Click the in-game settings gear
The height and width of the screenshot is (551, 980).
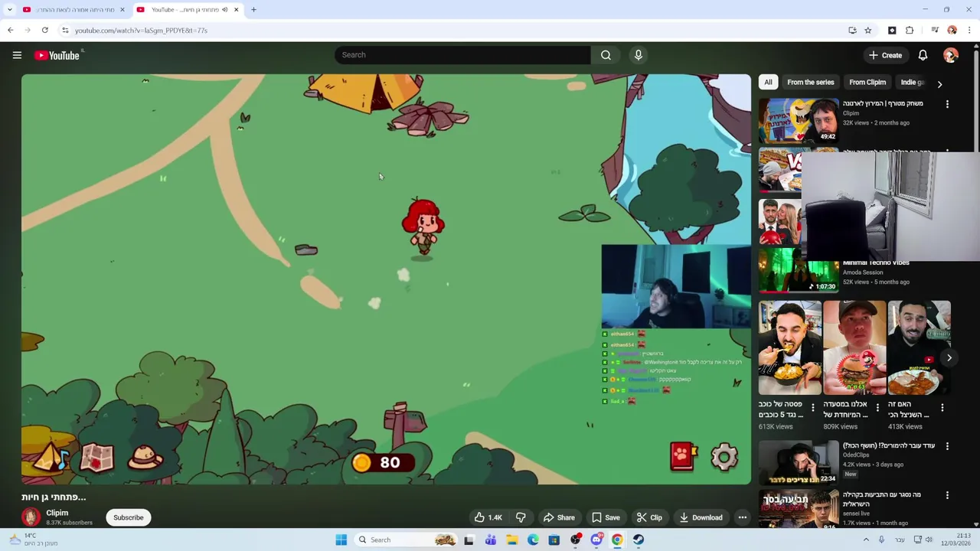coord(724,457)
